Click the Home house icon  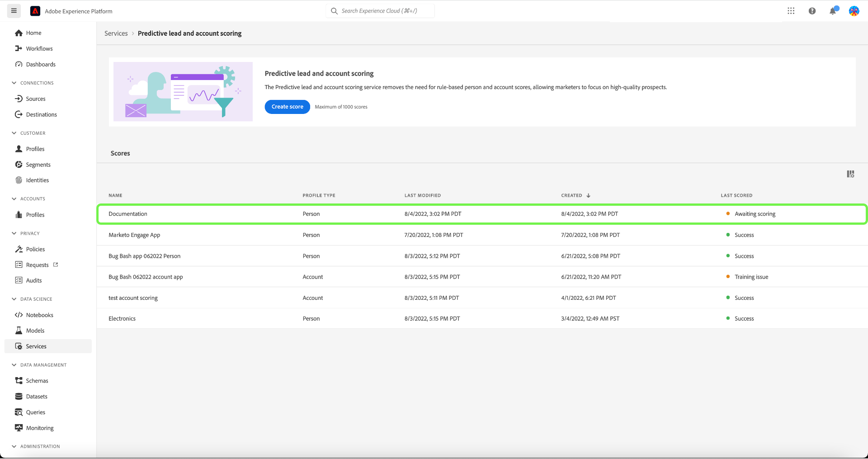[x=19, y=33]
